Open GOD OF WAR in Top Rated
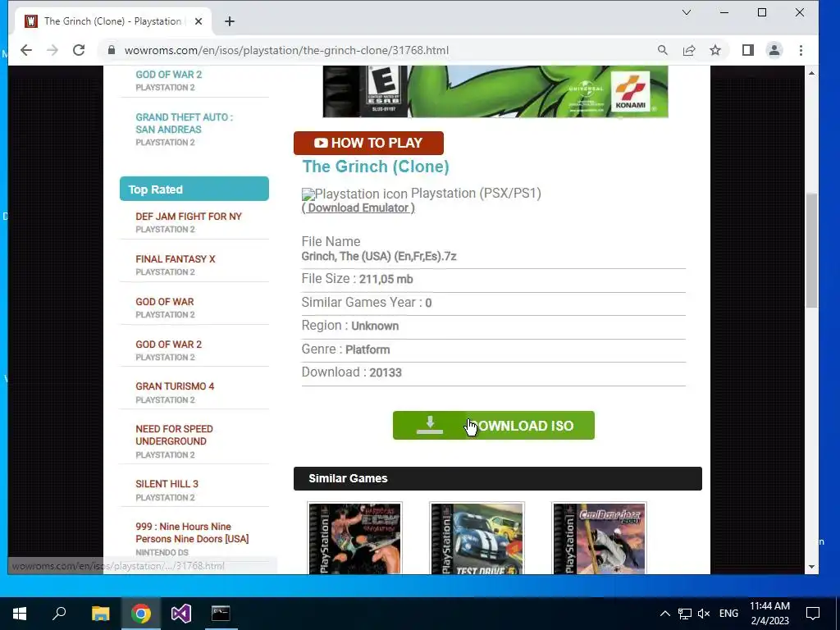The width and height of the screenshot is (840, 630). (164, 302)
